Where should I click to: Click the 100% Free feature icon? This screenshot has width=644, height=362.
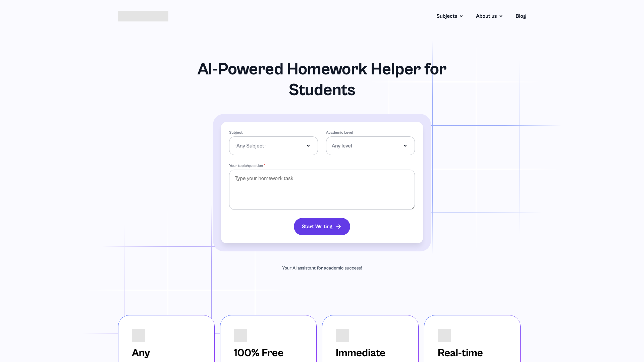[x=240, y=335]
